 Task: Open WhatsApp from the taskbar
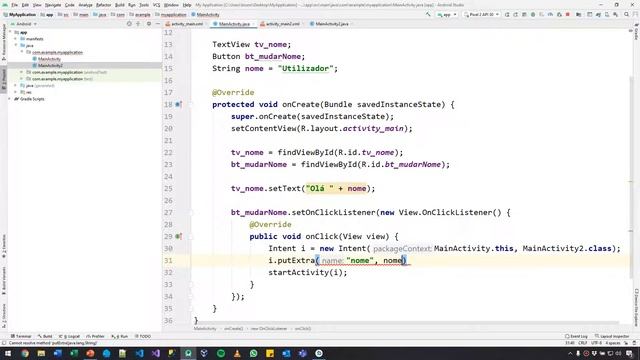[x=253, y=353]
